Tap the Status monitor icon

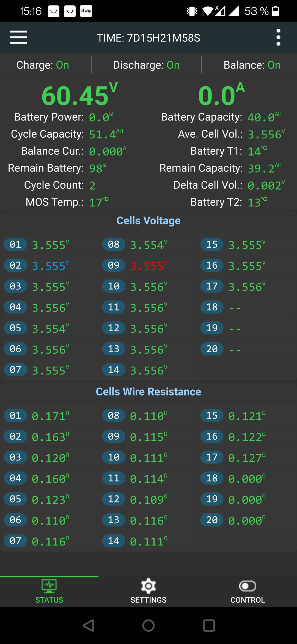(49, 586)
